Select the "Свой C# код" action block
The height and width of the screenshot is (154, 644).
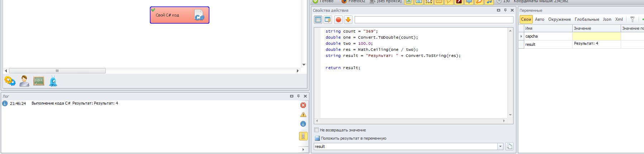click(x=179, y=15)
